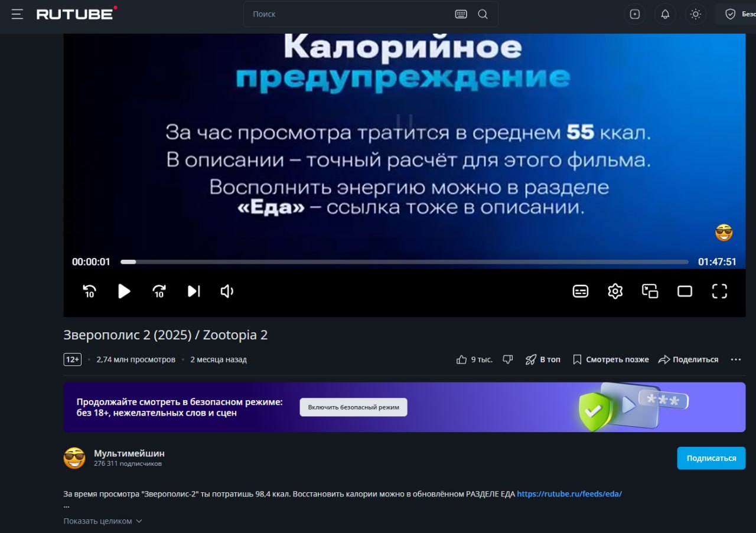Click the video progress bar
Image resolution: width=756 pixels, height=533 pixels.
click(404, 261)
